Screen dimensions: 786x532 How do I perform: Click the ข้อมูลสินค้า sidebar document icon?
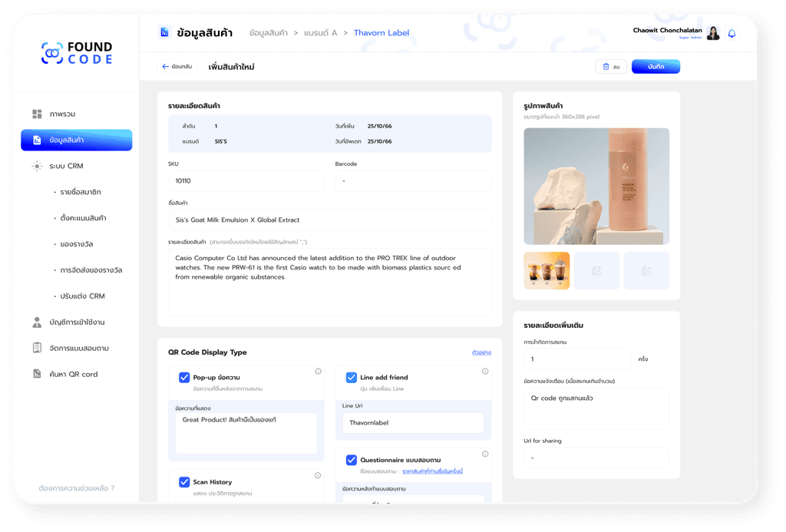37,140
